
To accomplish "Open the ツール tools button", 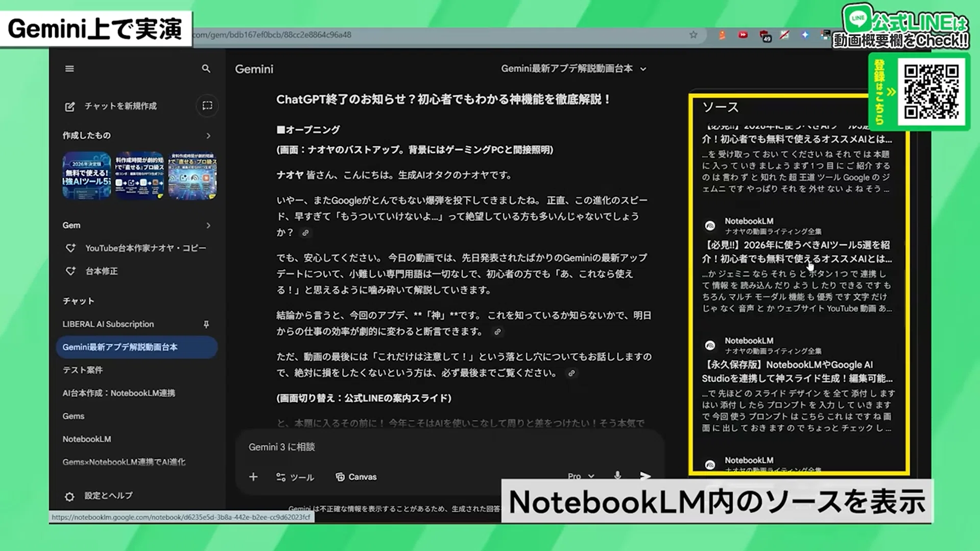I will [295, 477].
